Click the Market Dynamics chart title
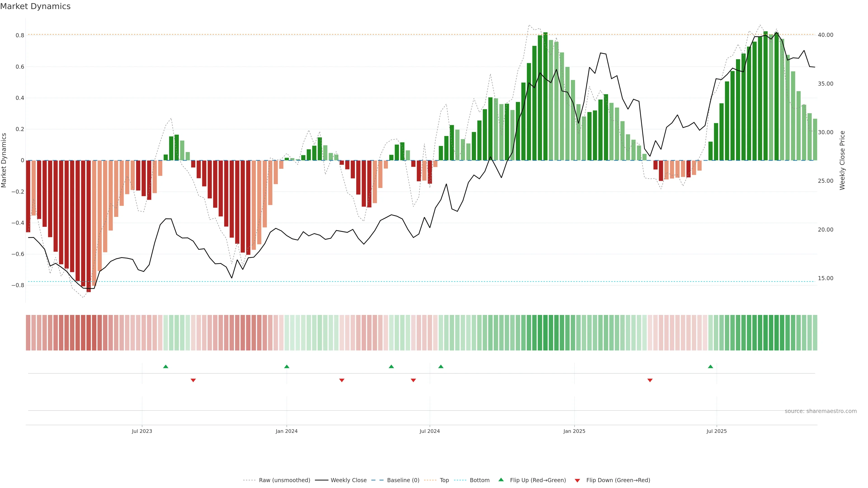This screenshot has height=488, width=868. pyautogui.click(x=35, y=6)
